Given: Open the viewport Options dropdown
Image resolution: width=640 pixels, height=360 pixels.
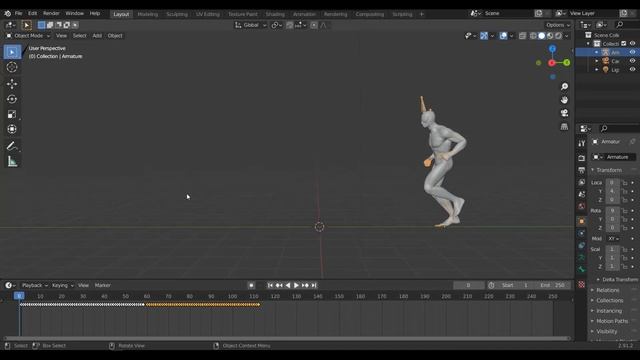Looking at the screenshot, I should (558, 25).
